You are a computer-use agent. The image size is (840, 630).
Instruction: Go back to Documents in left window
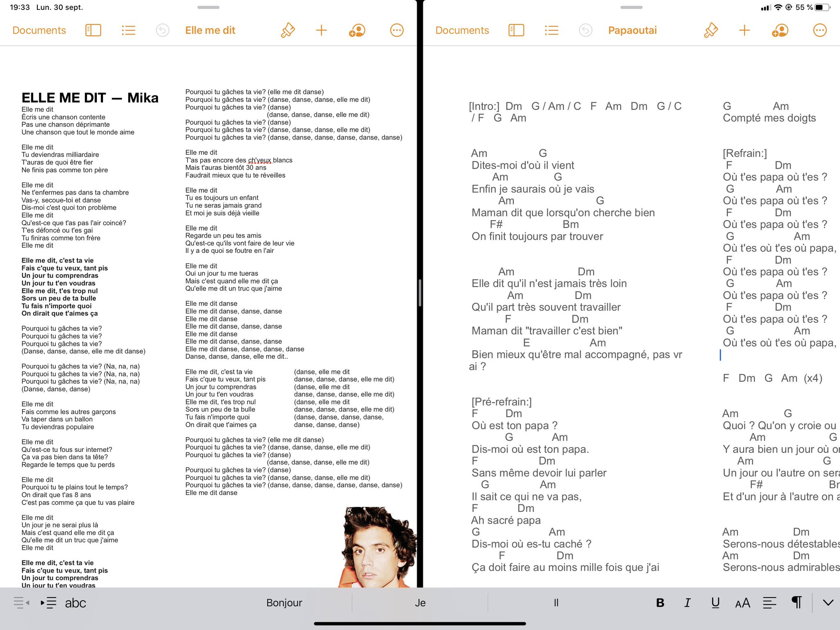(39, 30)
